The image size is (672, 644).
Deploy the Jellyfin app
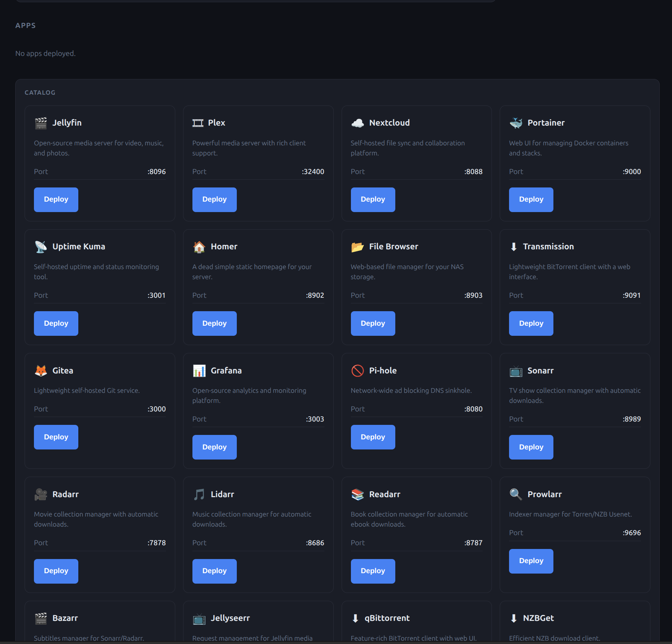[x=56, y=199]
